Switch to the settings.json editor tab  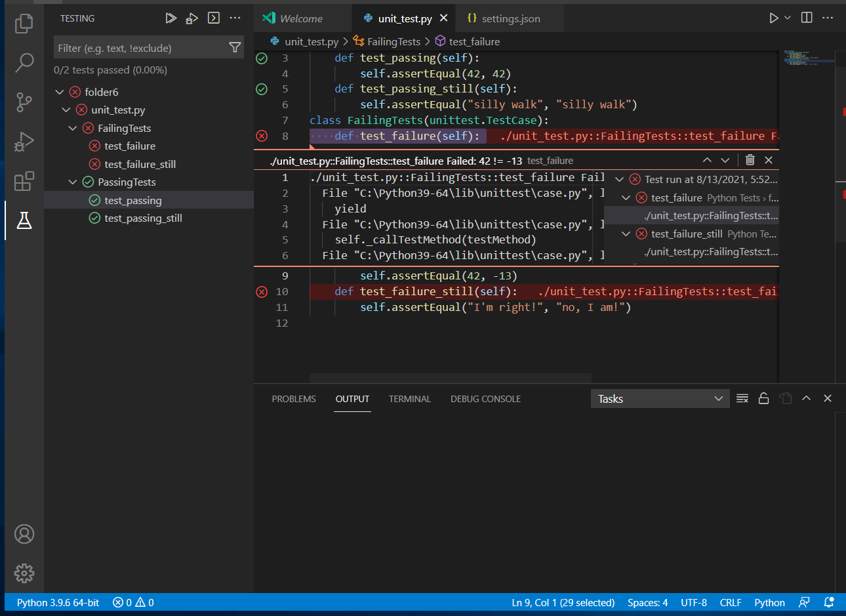[x=510, y=18]
